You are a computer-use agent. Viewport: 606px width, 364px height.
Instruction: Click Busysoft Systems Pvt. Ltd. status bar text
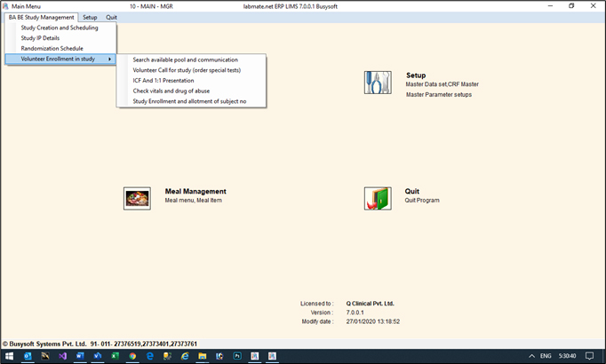100,344
